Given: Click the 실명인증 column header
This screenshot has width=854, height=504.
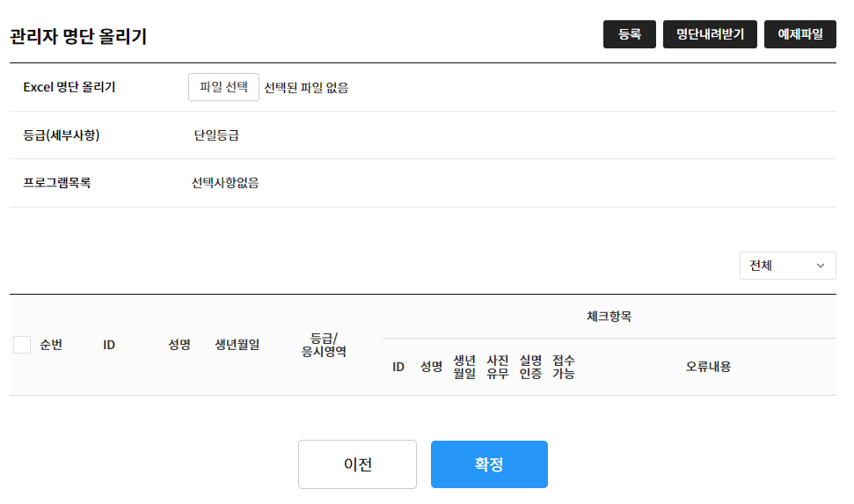Looking at the screenshot, I should click(x=530, y=367).
